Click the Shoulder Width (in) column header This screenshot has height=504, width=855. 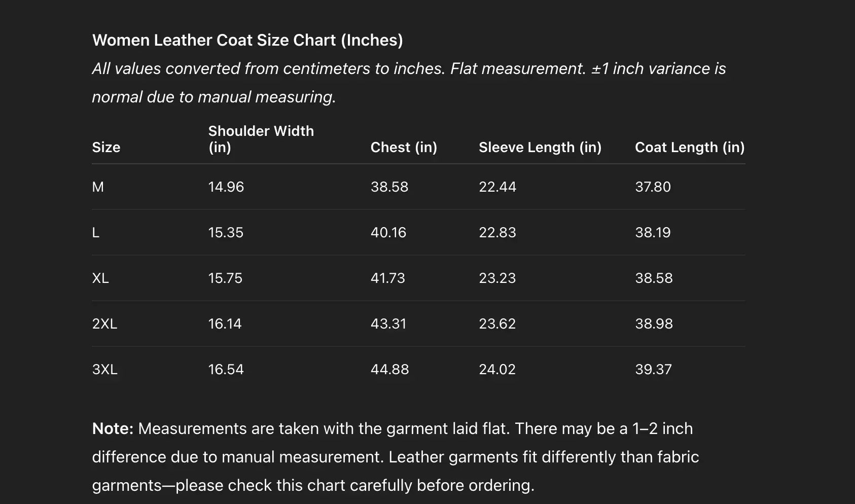coord(261,138)
